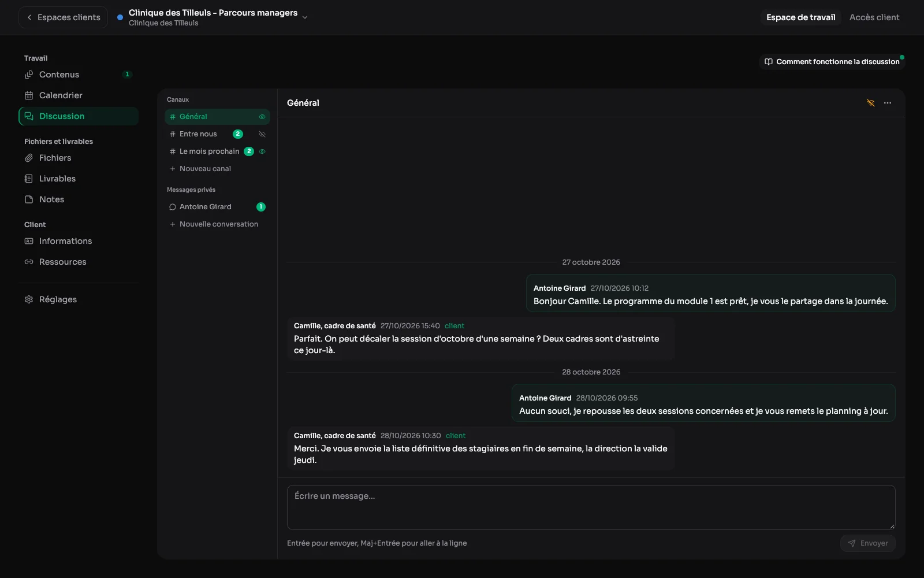Switch to Accès client tab
The width and height of the screenshot is (924, 578).
(874, 17)
